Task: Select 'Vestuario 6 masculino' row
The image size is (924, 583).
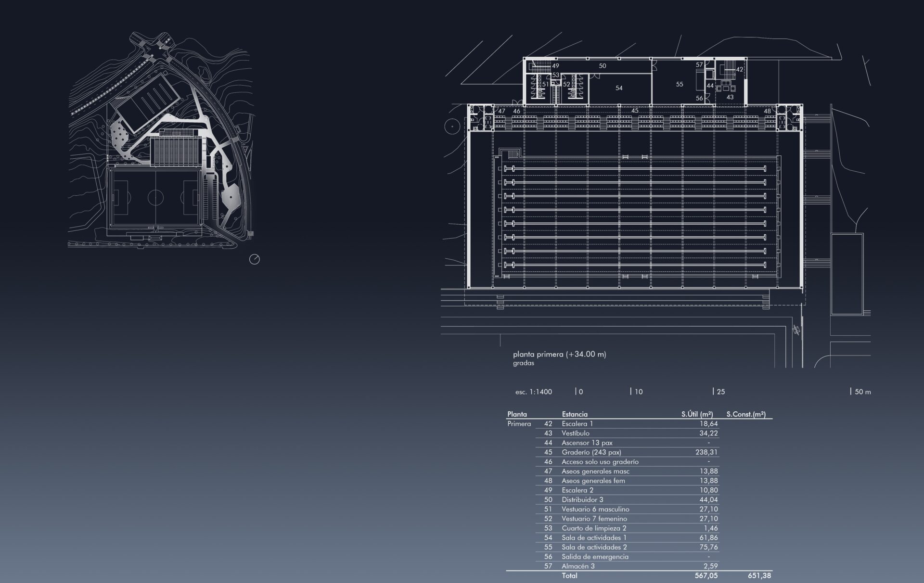Action: 628,509
